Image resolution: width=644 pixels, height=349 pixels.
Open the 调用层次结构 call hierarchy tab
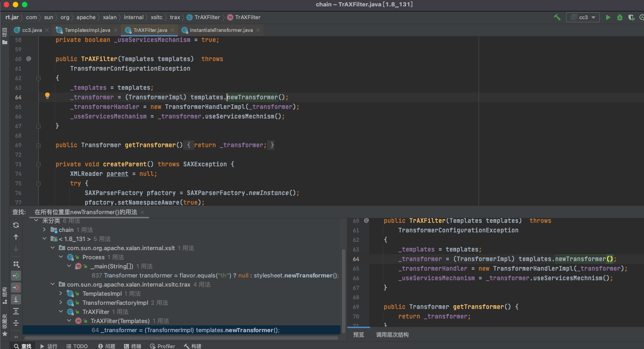click(x=392, y=334)
